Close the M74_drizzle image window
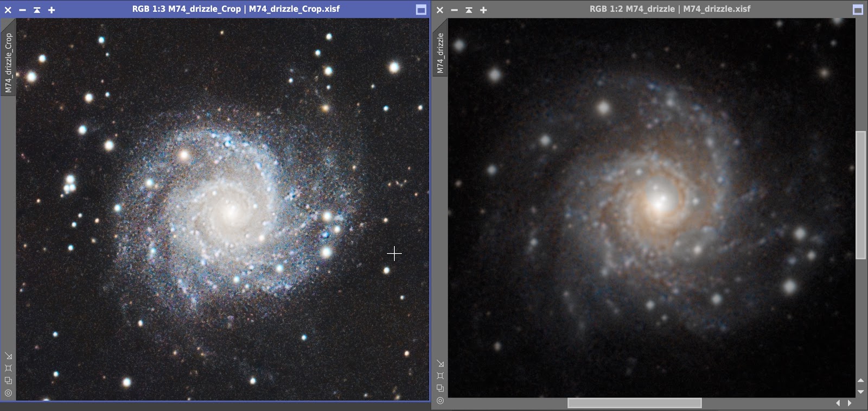The width and height of the screenshot is (868, 411). click(440, 10)
